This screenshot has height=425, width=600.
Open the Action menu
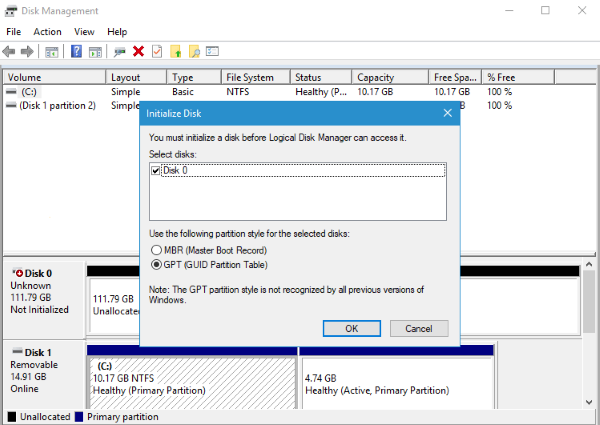[47, 32]
